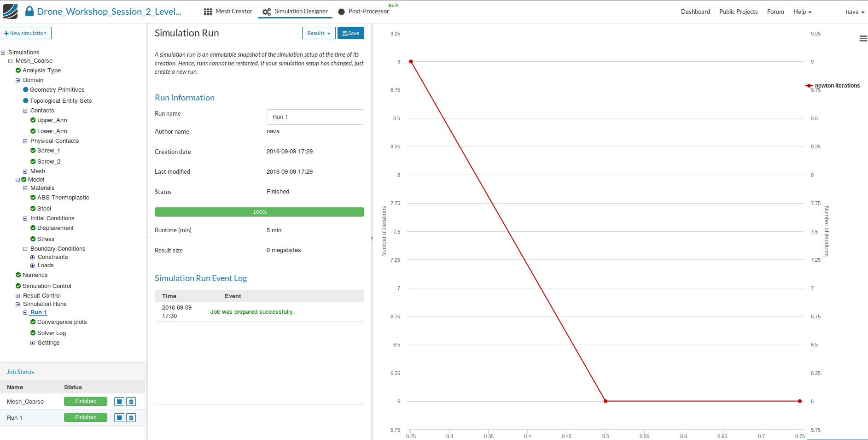Toggle newton iterations legend series
This screenshot has height=440, width=868.
point(833,86)
